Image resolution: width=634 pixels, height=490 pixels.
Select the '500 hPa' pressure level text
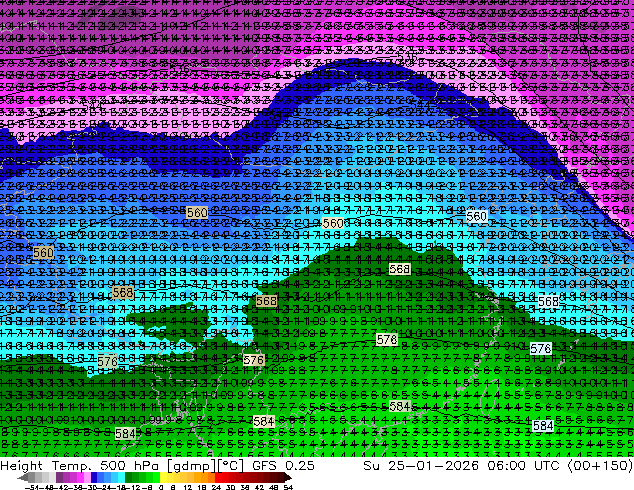tap(131, 466)
